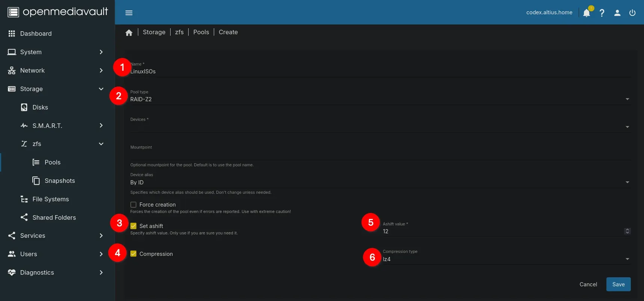Click the Network icon in sidebar
This screenshot has height=301, width=644.
tap(12, 70)
